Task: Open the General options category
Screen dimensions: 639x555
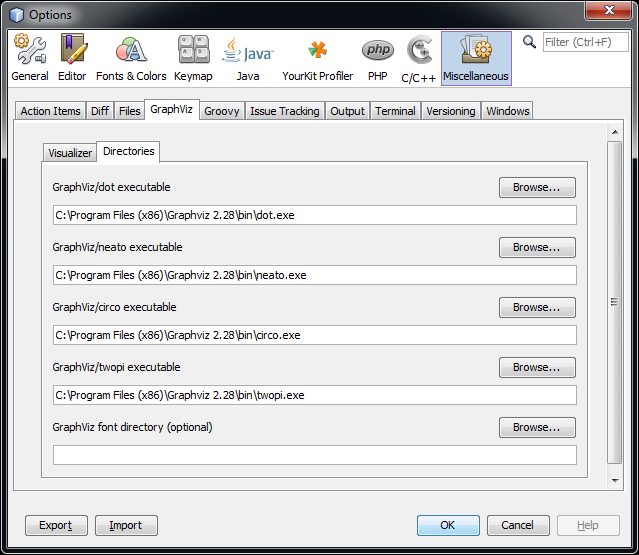Action: [30, 58]
